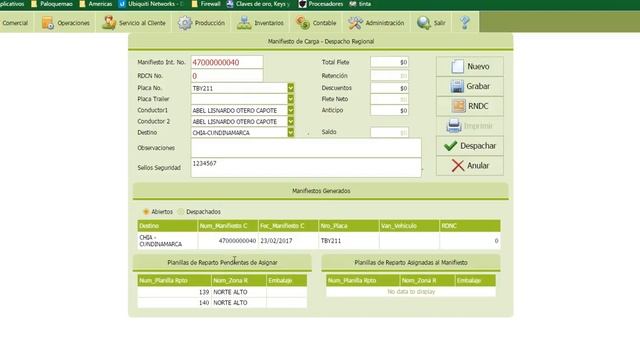
Task: Click the Observaciones text area
Action: click(x=306, y=148)
